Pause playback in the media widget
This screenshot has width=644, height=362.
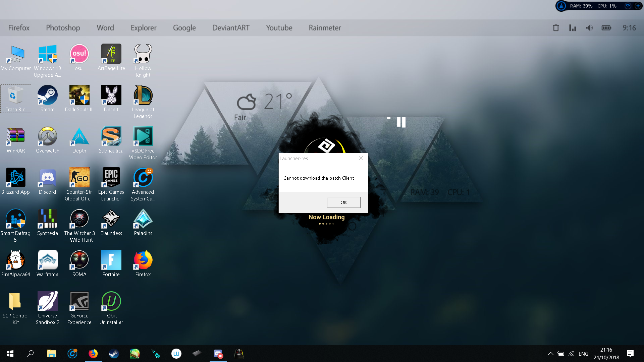pos(401,123)
